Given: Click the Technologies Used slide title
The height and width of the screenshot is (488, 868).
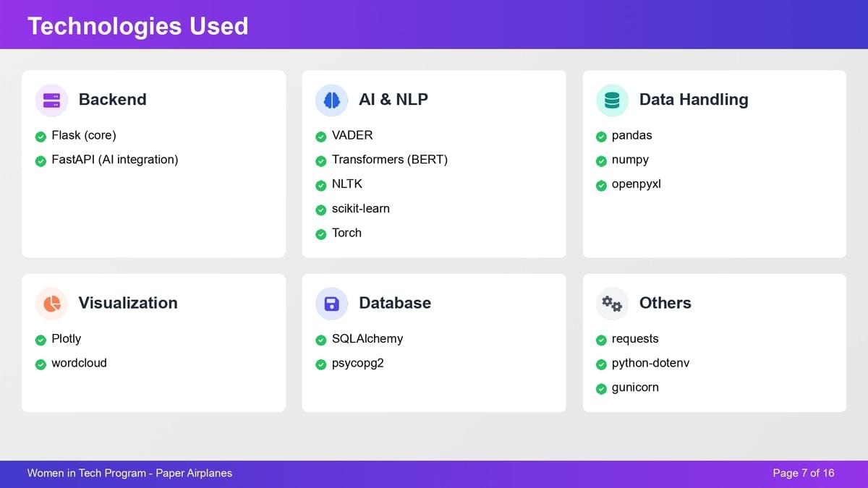Looking at the screenshot, I should [x=138, y=26].
